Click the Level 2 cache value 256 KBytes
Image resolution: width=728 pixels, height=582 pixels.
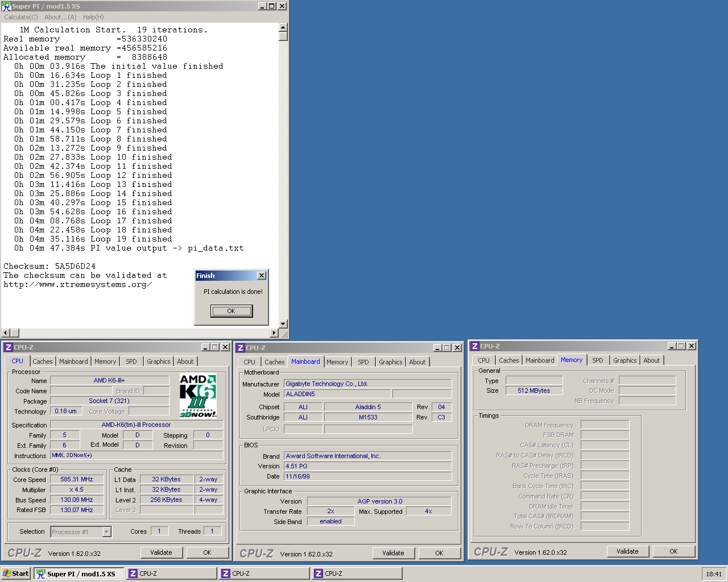(166, 500)
